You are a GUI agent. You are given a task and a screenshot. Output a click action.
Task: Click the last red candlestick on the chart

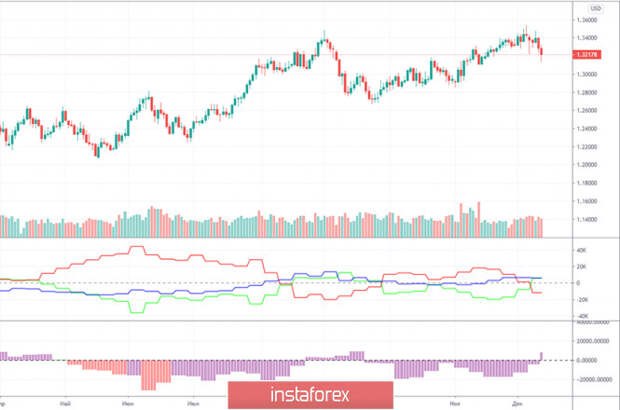[x=541, y=50]
